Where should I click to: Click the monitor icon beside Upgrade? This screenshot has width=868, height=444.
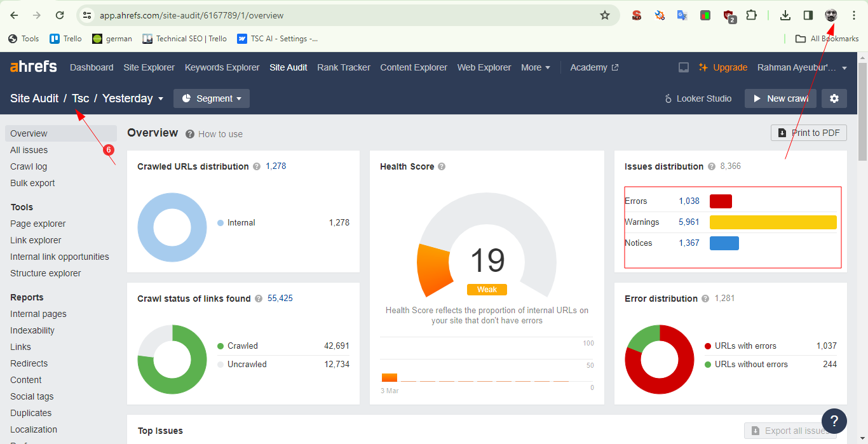[x=684, y=67]
